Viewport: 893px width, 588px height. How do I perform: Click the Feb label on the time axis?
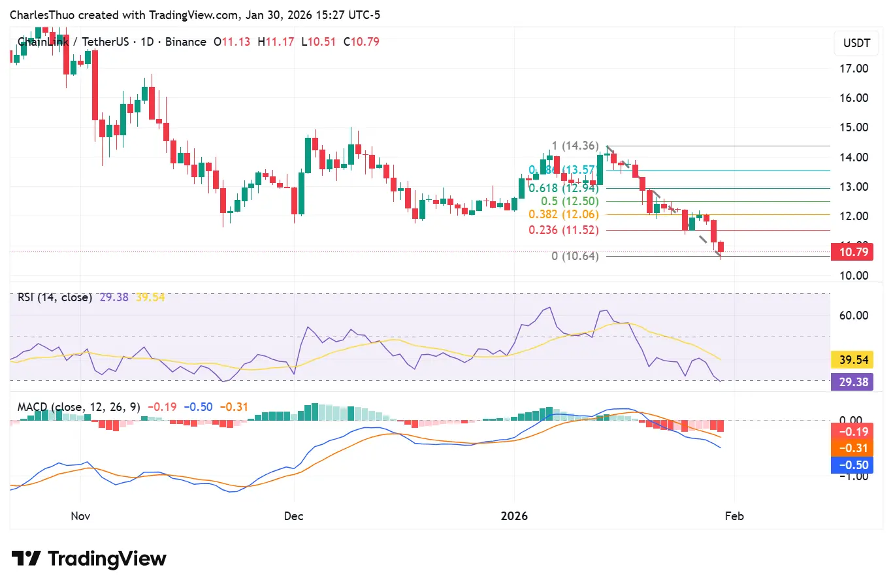[x=734, y=515]
